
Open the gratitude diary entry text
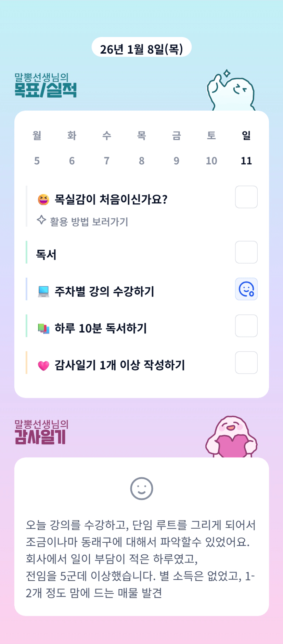141,559
